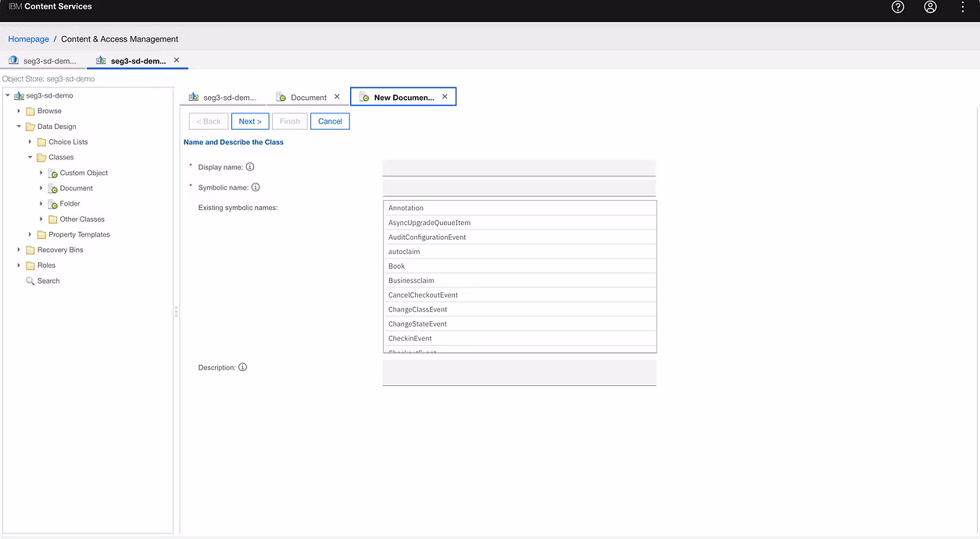Image resolution: width=980 pixels, height=539 pixels.
Task: Click the Cancel button
Action: click(x=330, y=121)
